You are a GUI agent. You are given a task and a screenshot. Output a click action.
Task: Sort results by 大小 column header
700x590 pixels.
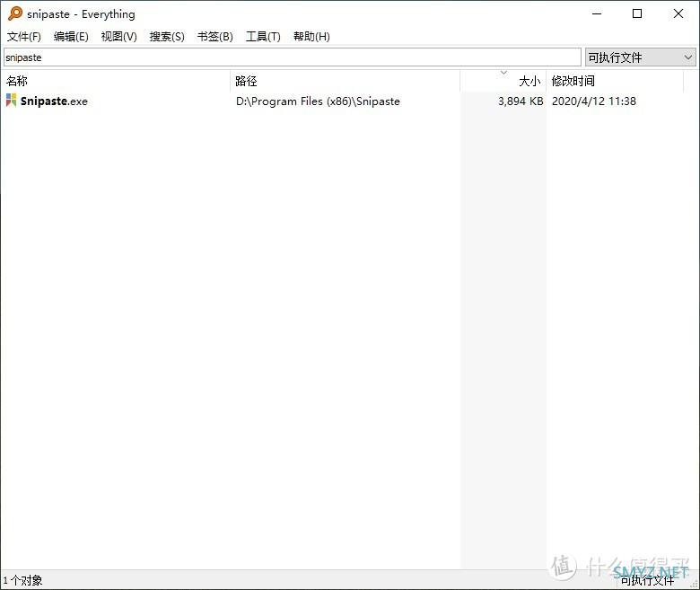[503, 81]
